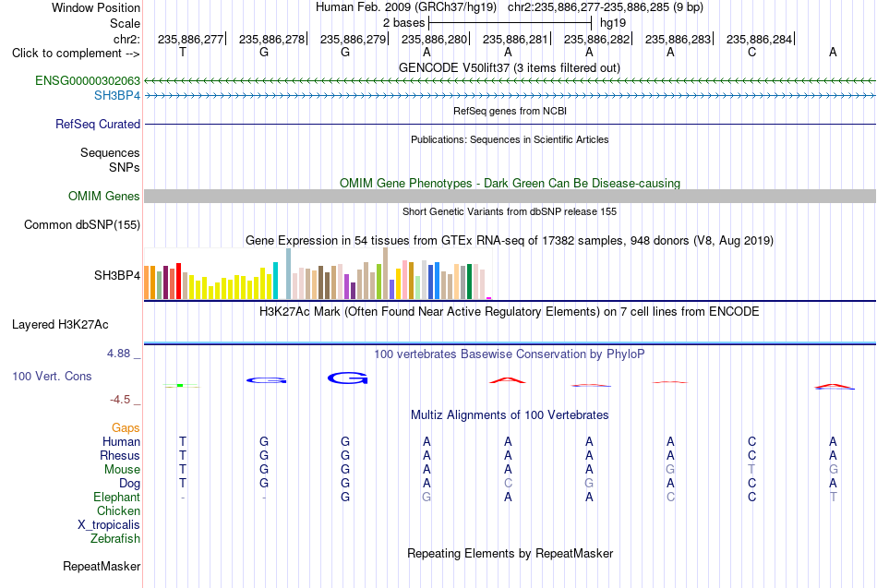
Task: Click 'Short Genetic Variants from dbSNP release 155'
Action: (x=510, y=211)
